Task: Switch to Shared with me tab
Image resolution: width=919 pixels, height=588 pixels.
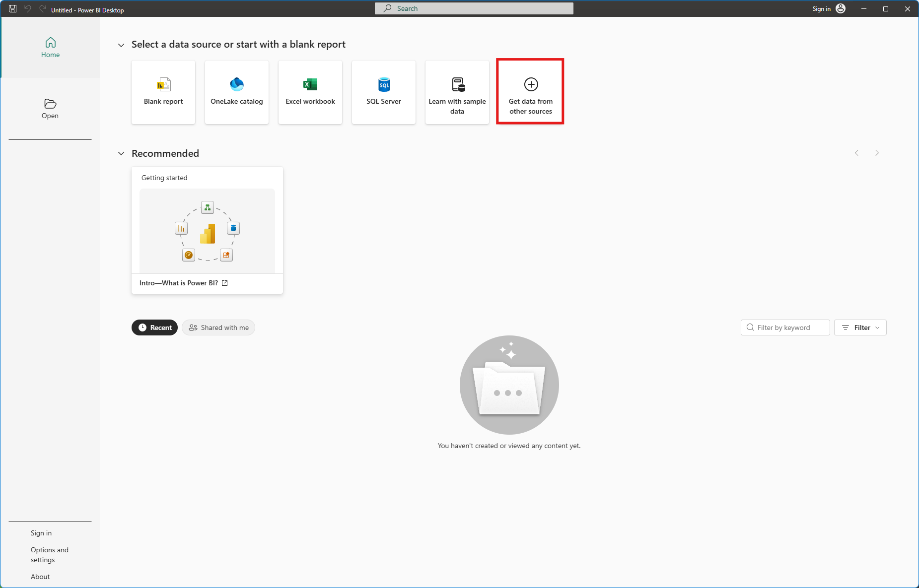Action: (218, 327)
